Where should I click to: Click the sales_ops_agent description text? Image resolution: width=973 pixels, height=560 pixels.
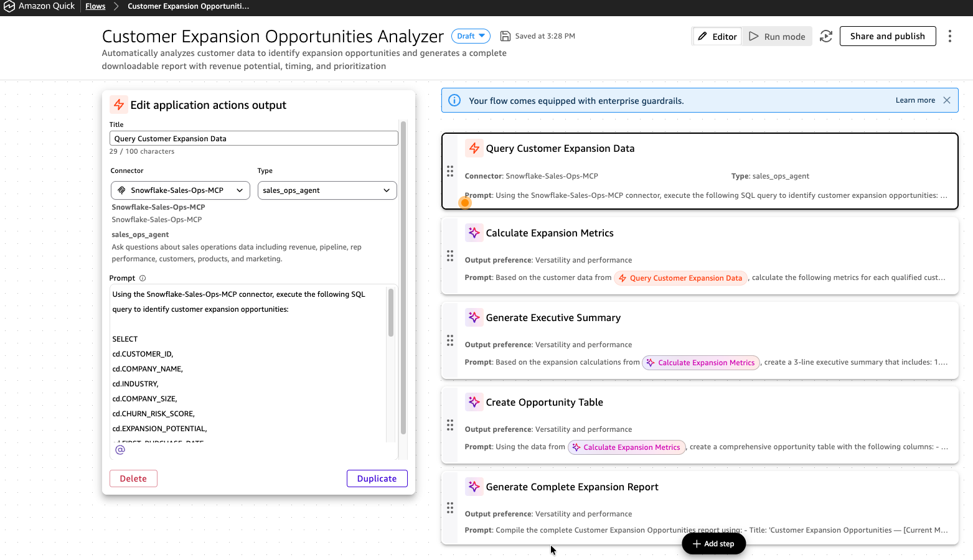(237, 253)
